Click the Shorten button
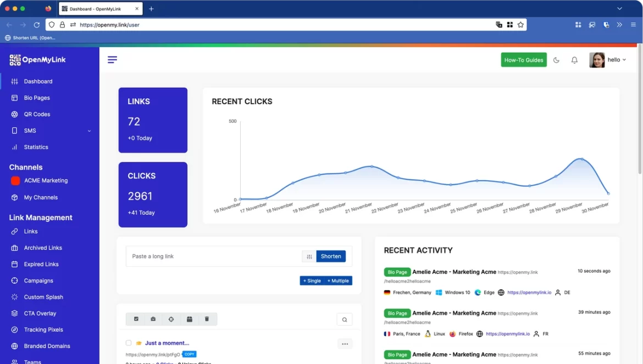 pos(331,256)
